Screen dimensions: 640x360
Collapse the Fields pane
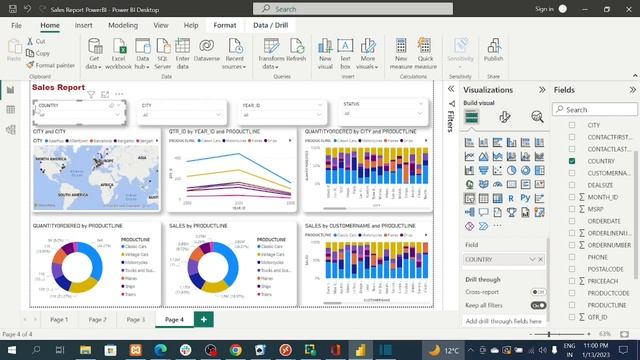point(632,90)
